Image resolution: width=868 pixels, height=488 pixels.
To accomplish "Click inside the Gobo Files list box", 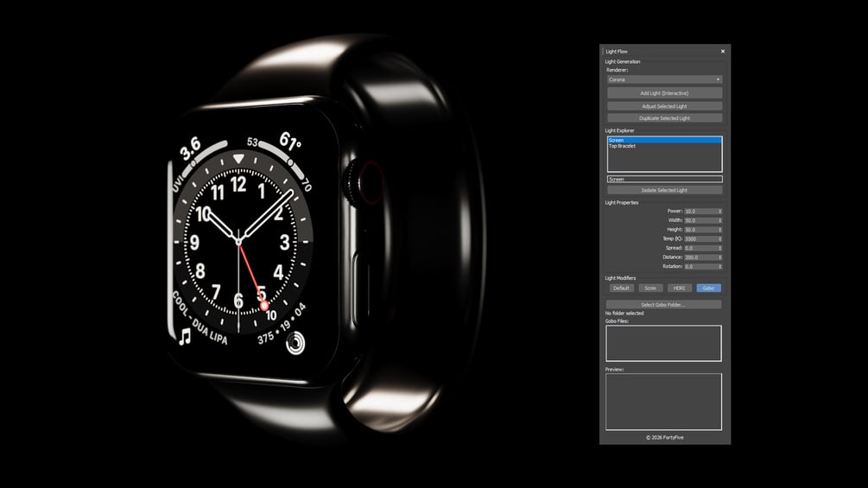I will 663,343.
